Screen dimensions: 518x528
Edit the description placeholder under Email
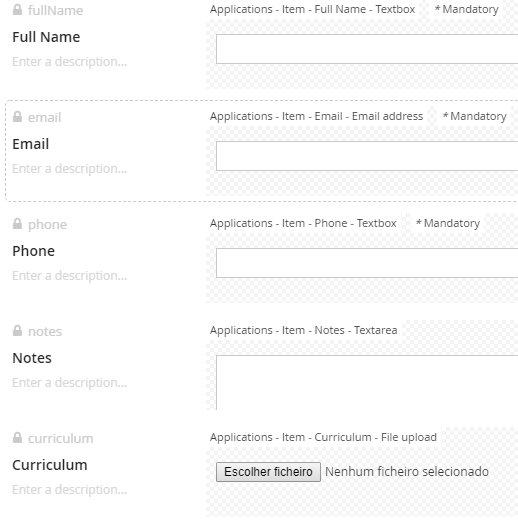(x=70, y=169)
